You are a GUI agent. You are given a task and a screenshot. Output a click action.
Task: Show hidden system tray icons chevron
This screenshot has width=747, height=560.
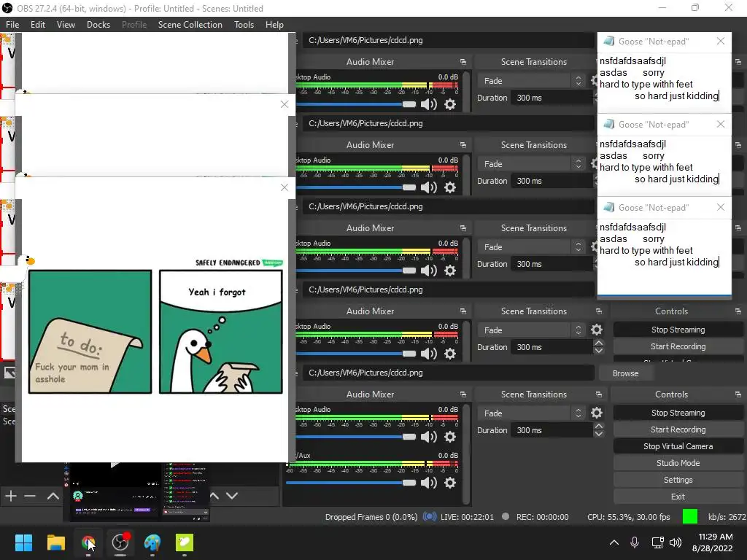click(x=614, y=542)
